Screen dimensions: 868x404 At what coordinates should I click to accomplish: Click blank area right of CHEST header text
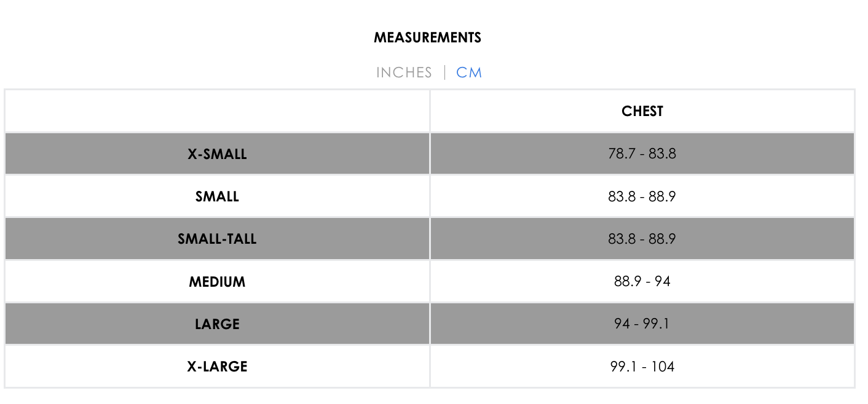click(x=759, y=111)
